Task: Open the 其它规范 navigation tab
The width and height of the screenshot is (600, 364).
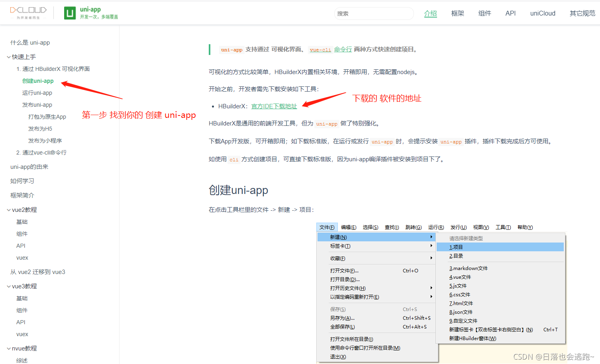Action: coord(582,14)
